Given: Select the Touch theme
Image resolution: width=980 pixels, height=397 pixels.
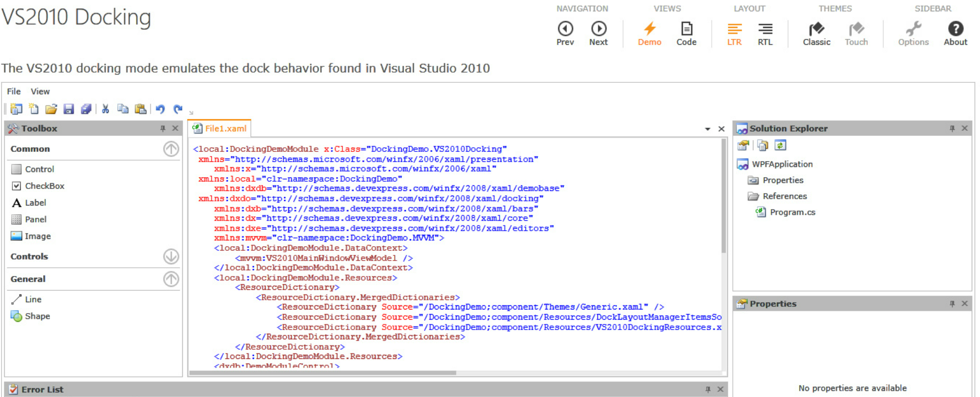Looking at the screenshot, I should (856, 33).
